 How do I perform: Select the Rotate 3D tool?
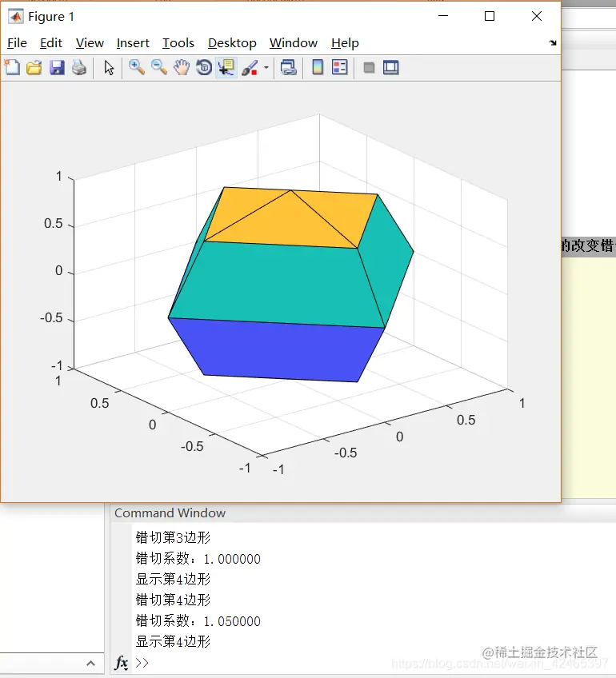[x=204, y=67]
